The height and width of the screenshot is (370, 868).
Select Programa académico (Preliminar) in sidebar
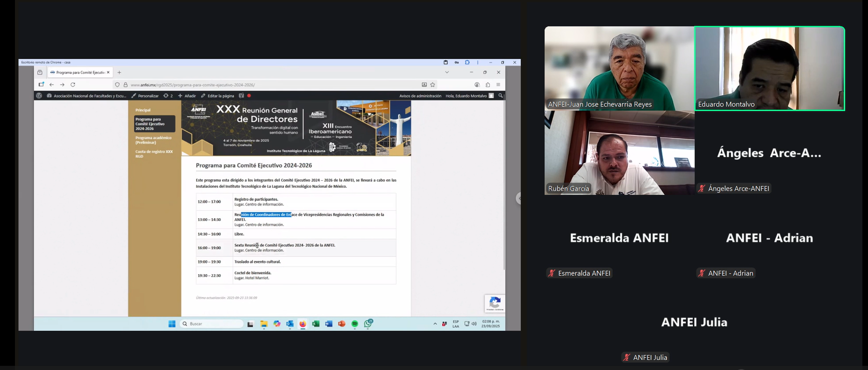coord(153,140)
